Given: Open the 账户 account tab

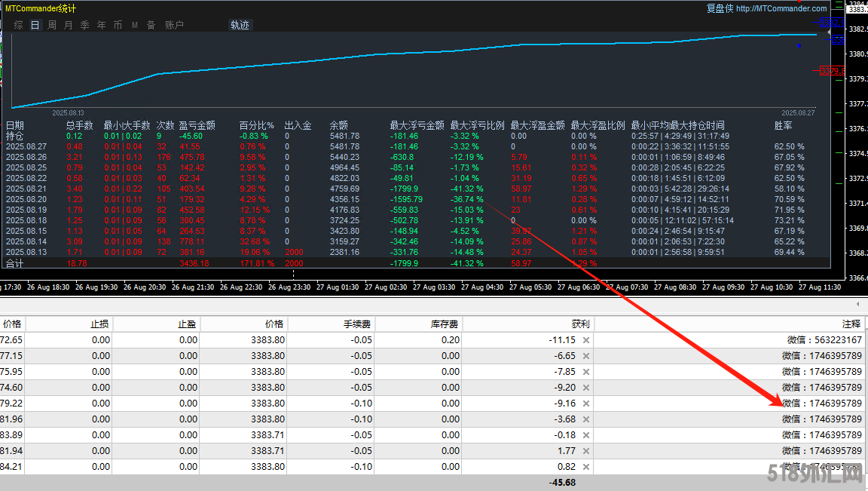Looking at the screenshot, I should (174, 25).
